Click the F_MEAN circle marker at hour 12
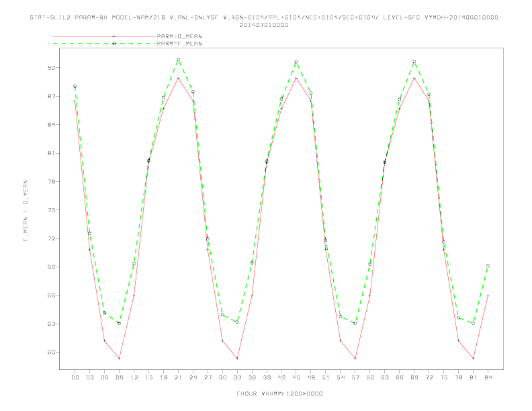 (x=134, y=264)
